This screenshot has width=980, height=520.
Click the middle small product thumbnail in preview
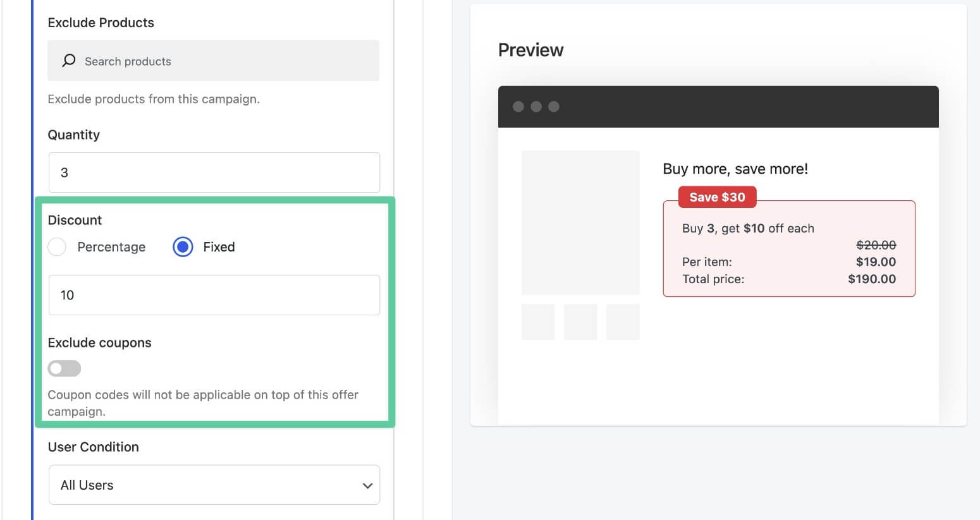tap(580, 322)
